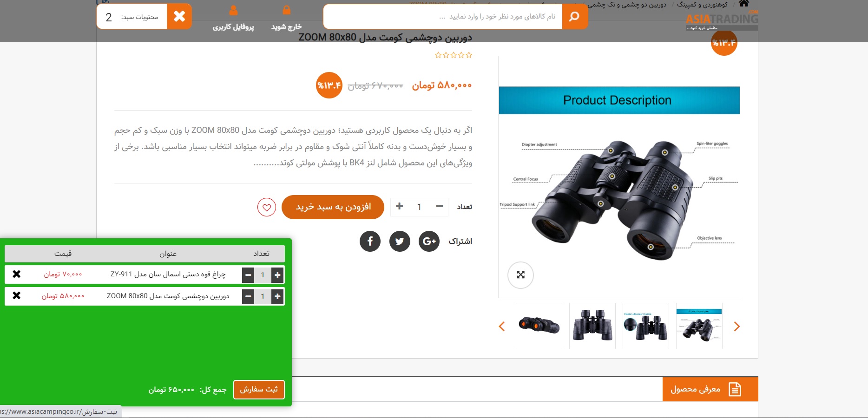Share on Facebook icon
The height and width of the screenshot is (418, 868).
pyautogui.click(x=370, y=241)
